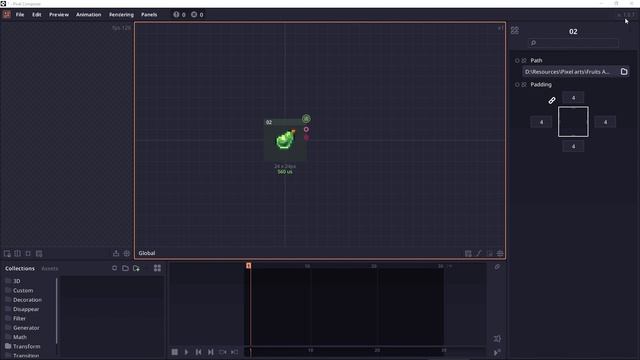Screen dimensions: 640x360
Task: Open the Panels menu
Action: 149,15
